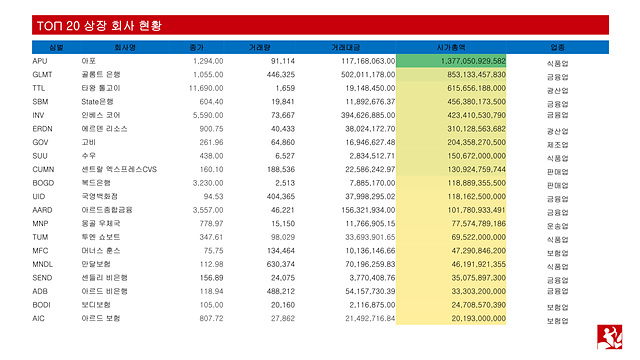Image resolution: width=640 pixels, height=360 pixels.
Task: Select the CUMN volume cell 188,536
Action: 281,169
